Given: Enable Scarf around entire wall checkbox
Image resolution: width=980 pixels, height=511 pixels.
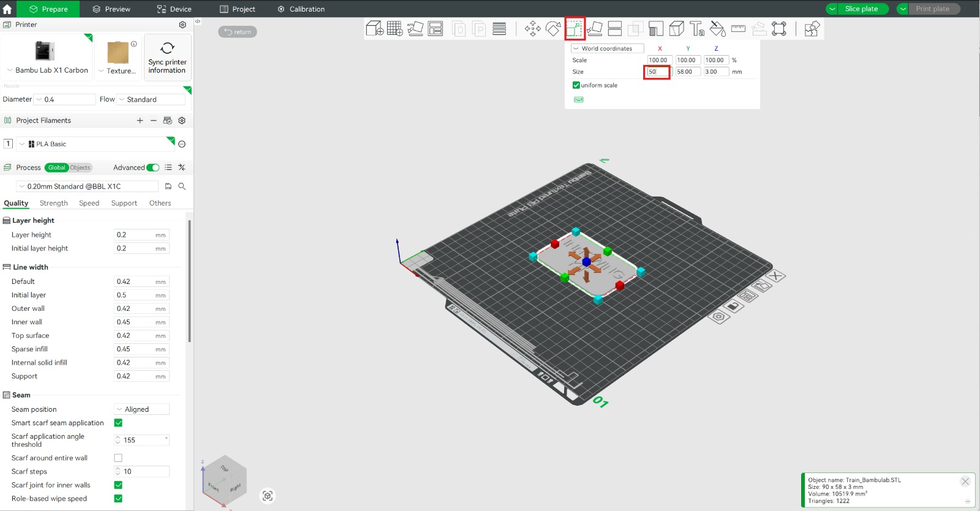Looking at the screenshot, I should click(x=118, y=458).
